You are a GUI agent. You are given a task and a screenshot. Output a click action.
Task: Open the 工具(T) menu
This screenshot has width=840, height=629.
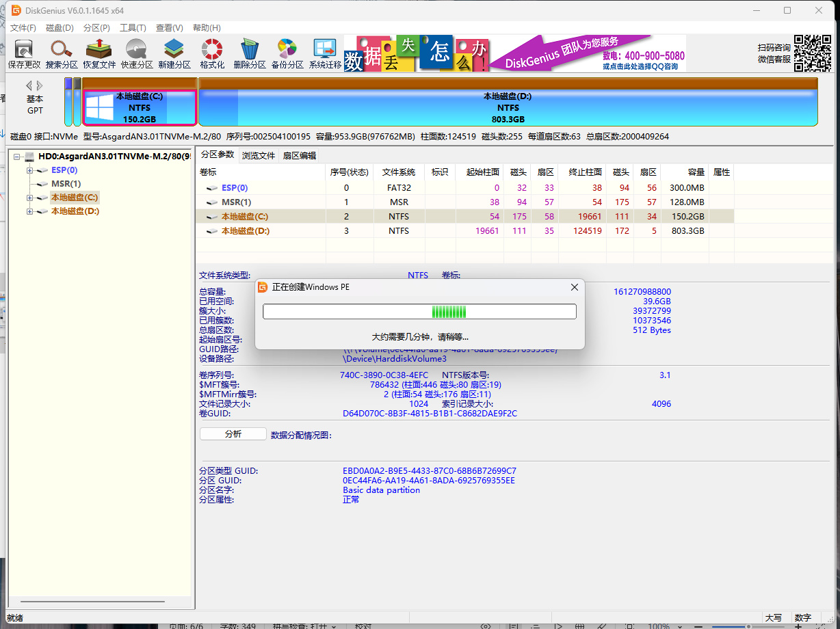pyautogui.click(x=133, y=28)
